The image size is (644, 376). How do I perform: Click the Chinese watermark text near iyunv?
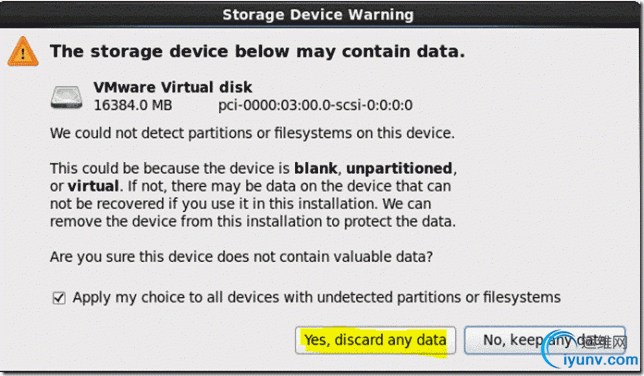tap(604, 341)
